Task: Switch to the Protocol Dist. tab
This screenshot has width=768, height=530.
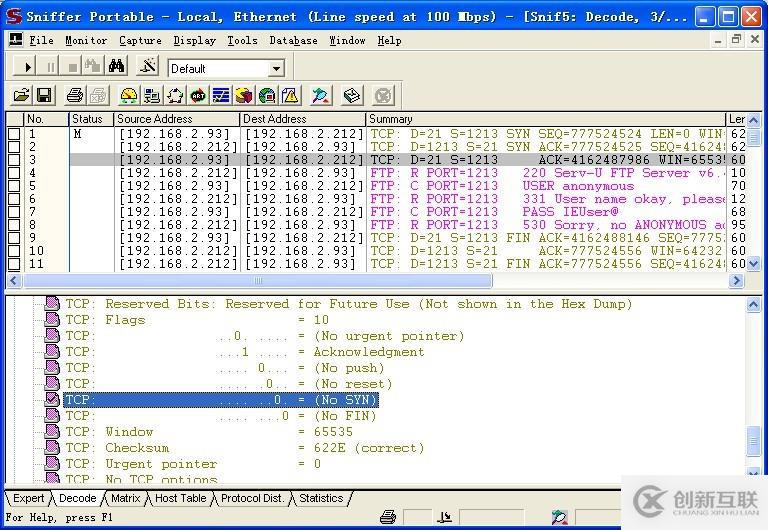Action: pyautogui.click(x=253, y=498)
